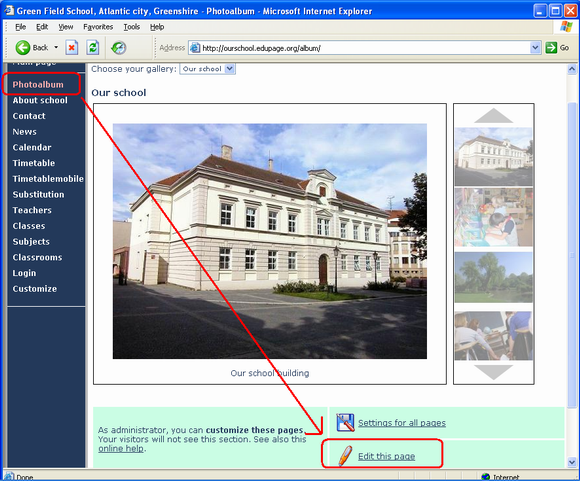Open the Help menu
This screenshot has height=481, width=580.
coord(157,27)
